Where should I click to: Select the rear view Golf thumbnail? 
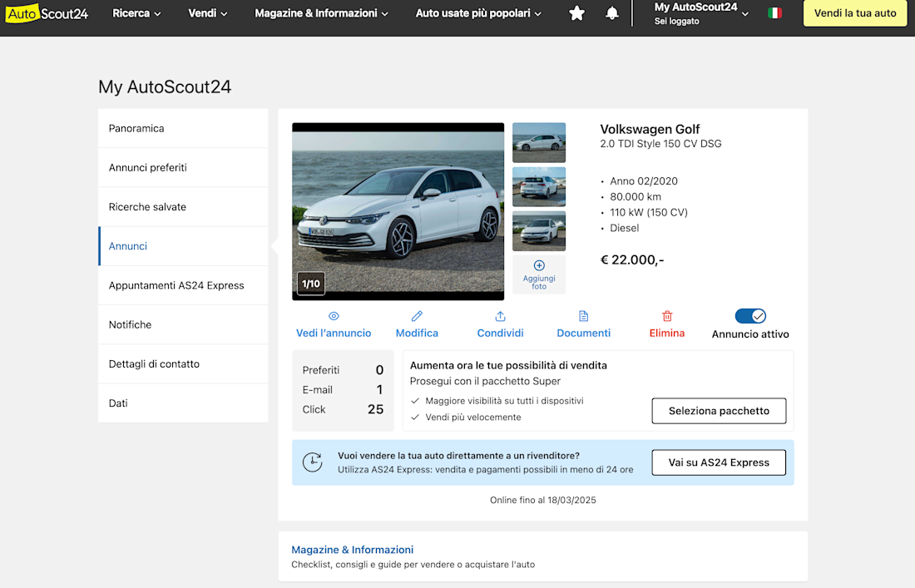(539, 186)
